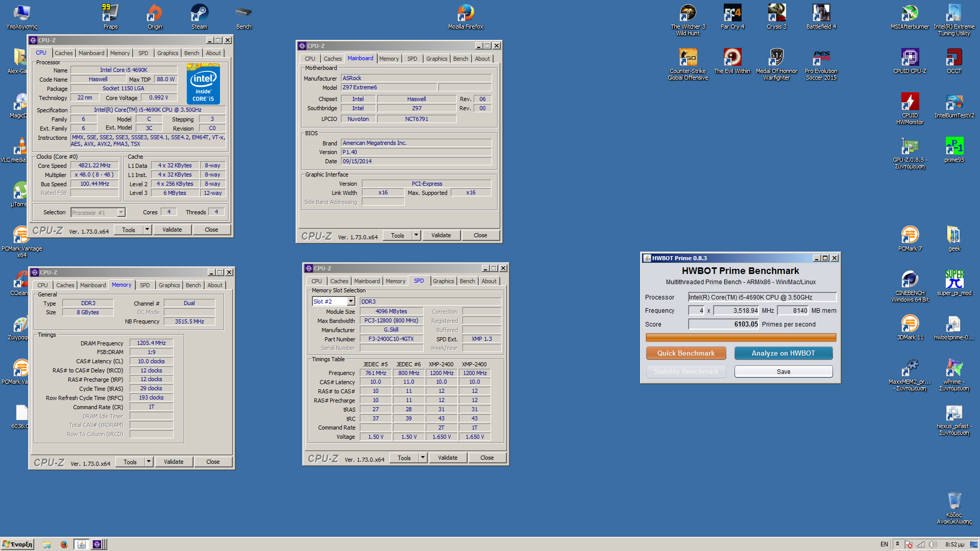Open the Fraps desktop icon

tap(110, 16)
